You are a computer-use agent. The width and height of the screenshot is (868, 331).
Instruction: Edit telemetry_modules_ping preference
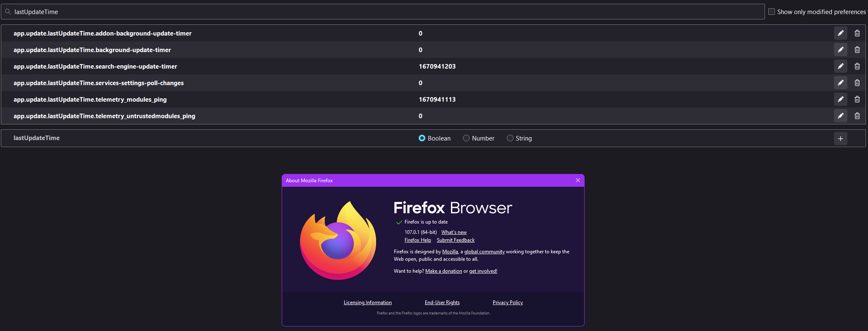click(840, 99)
